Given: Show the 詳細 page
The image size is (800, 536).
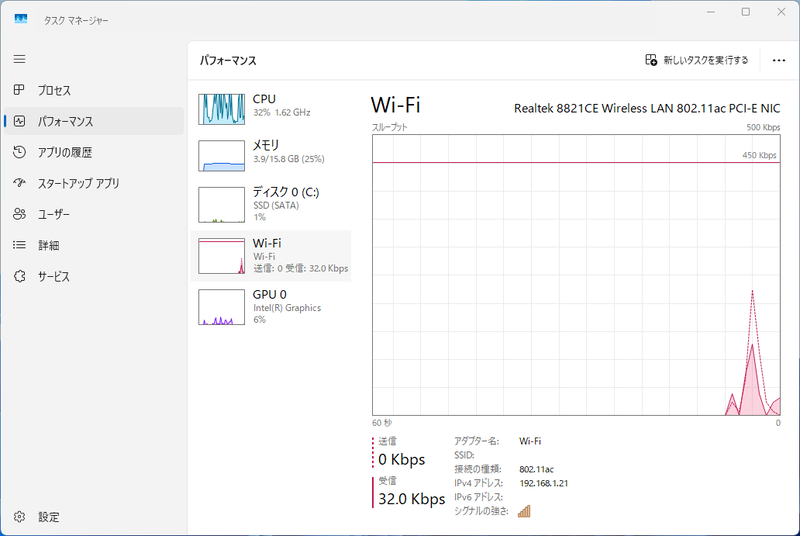Looking at the screenshot, I should pyautogui.click(x=94, y=245).
